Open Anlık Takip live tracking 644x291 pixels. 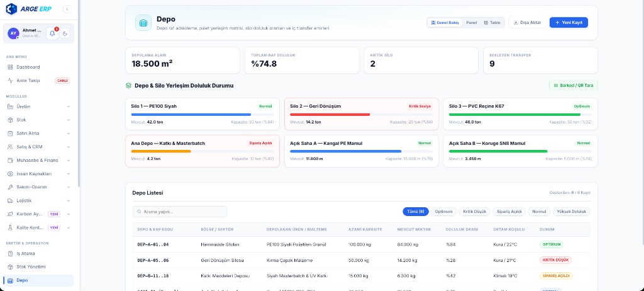[x=38, y=81]
